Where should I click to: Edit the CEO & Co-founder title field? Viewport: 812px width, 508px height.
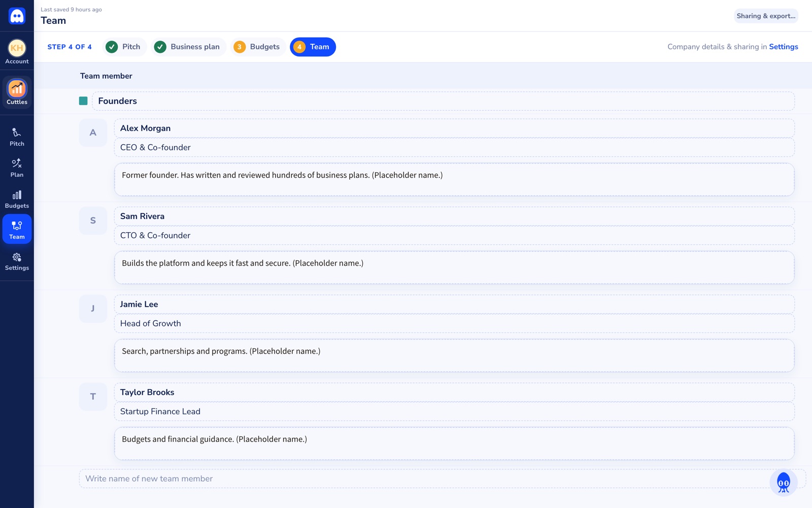pos(454,147)
